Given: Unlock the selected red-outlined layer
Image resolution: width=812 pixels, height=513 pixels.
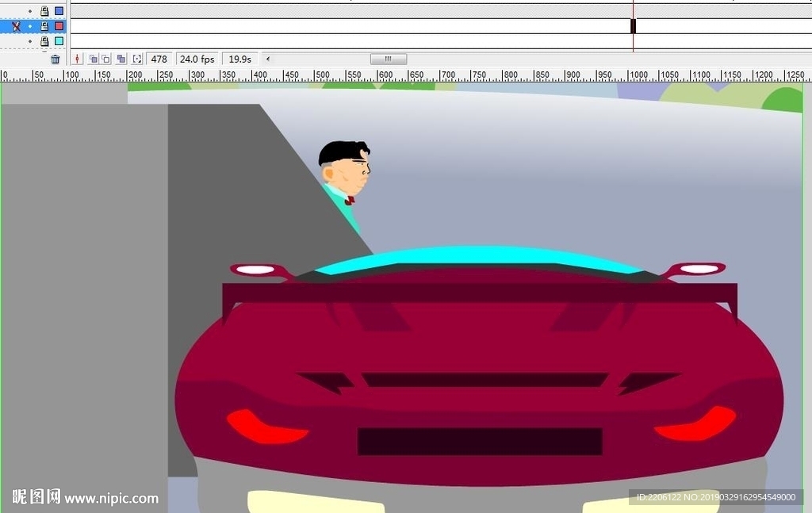Looking at the screenshot, I should [x=44, y=26].
